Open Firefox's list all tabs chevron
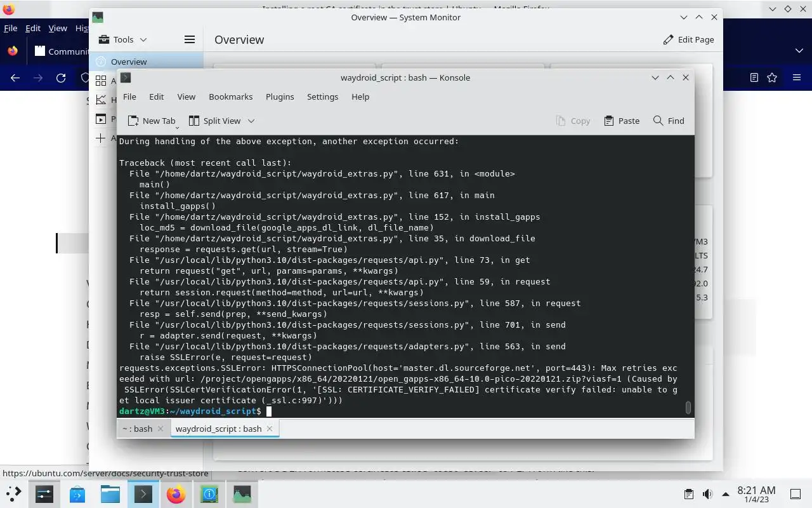This screenshot has height=508, width=812. 799,51
